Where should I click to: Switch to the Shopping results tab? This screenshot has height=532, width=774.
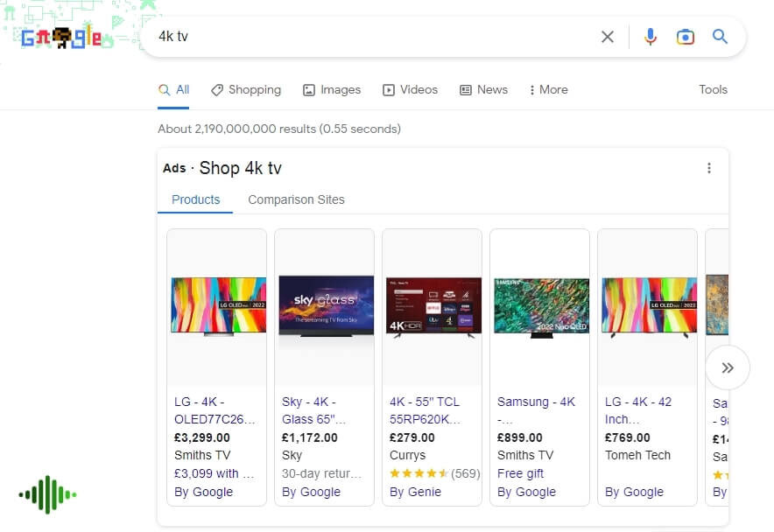(246, 90)
